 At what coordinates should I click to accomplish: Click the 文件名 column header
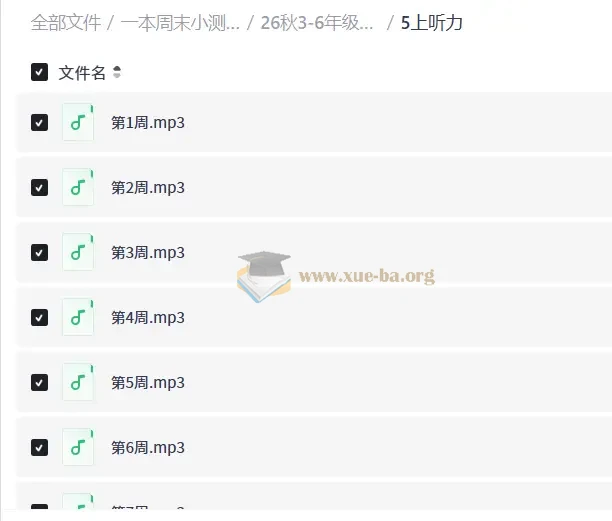[82, 73]
